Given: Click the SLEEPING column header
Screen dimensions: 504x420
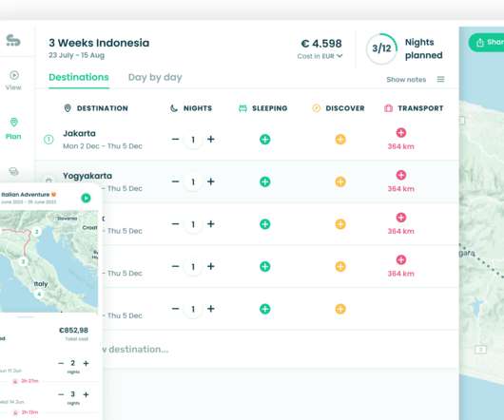Looking at the screenshot, I should [262, 108].
